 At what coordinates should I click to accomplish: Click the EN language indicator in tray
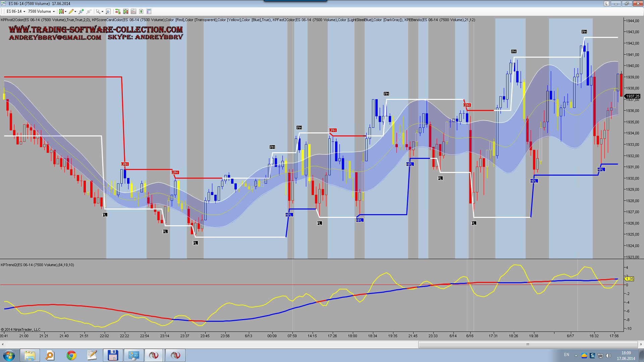567,355
